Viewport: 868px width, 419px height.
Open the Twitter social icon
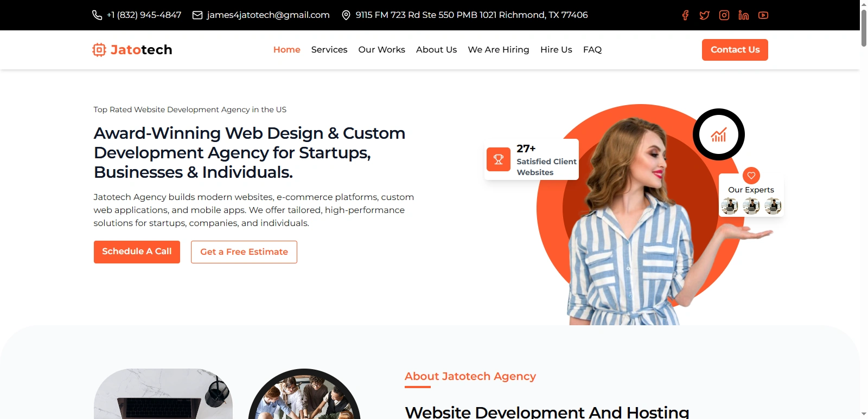[705, 15]
